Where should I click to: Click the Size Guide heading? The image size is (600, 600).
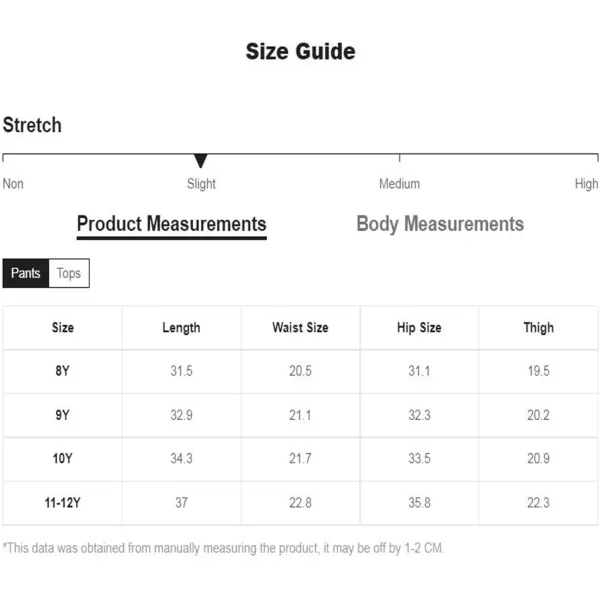tap(300, 51)
